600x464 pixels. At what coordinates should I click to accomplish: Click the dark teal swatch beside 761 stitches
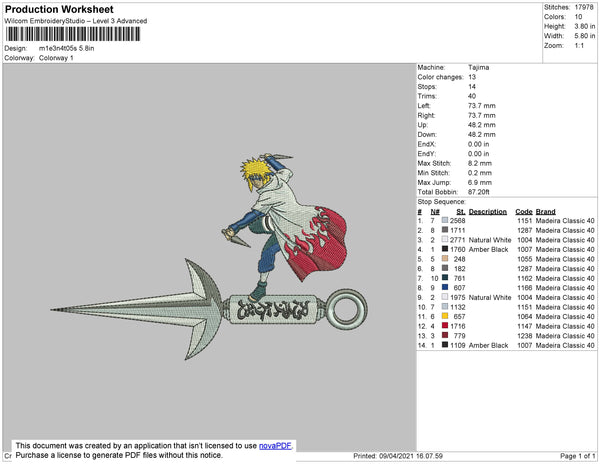445,278
